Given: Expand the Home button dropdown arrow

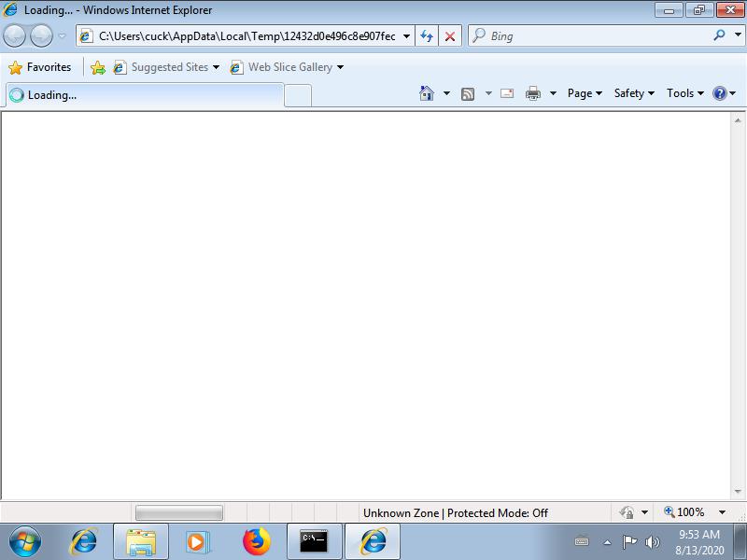Looking at the screenshot, I should point(446,93).
